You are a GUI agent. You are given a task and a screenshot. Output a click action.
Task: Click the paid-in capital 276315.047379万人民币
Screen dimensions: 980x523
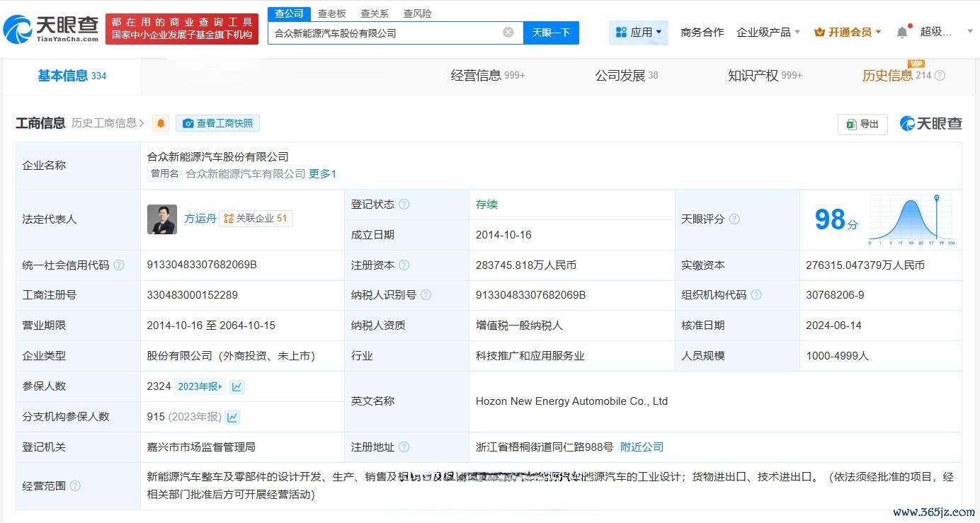(865, 265)
